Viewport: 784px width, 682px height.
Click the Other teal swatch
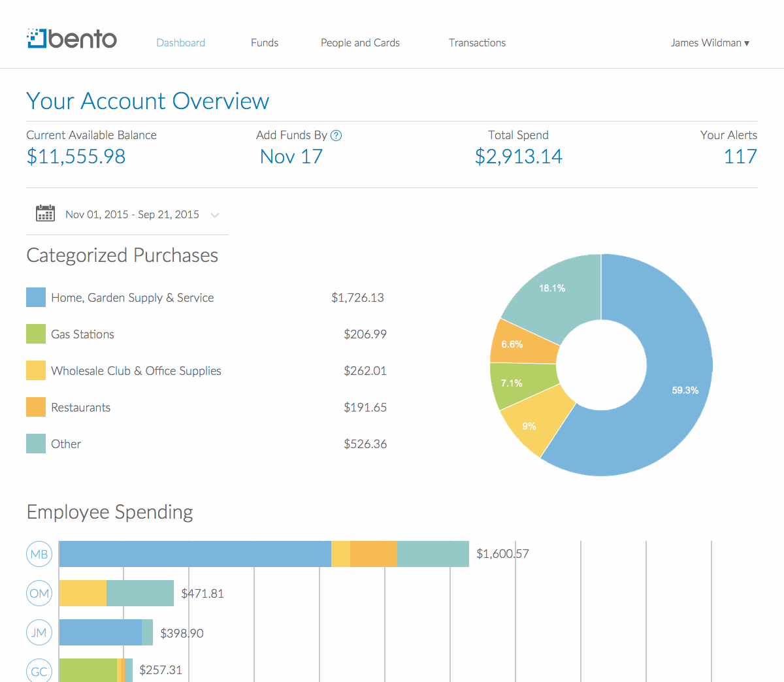36,444
